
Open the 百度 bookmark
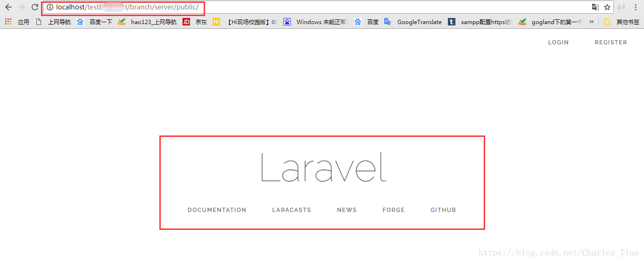tap(366, 22)
